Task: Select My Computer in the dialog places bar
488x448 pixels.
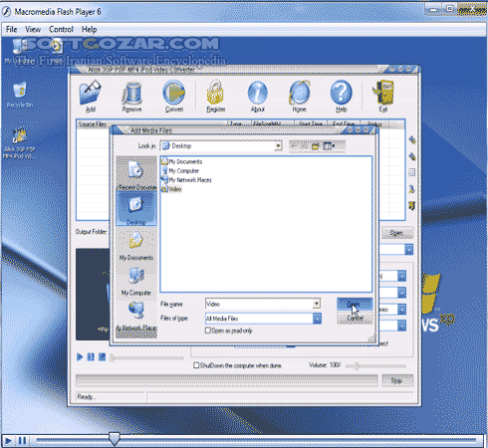Action: click(136, 281)
